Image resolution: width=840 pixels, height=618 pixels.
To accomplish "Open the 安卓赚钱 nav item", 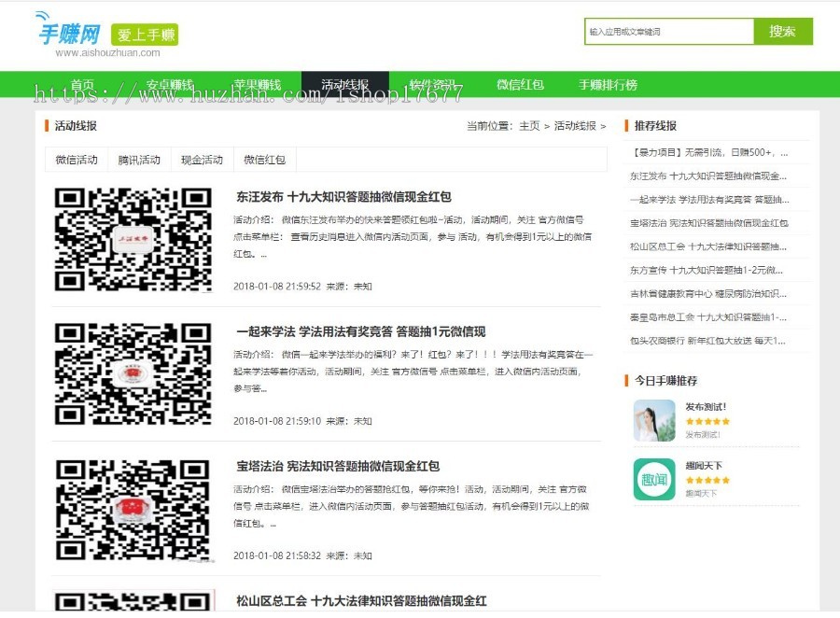I will tap(169, 84).
